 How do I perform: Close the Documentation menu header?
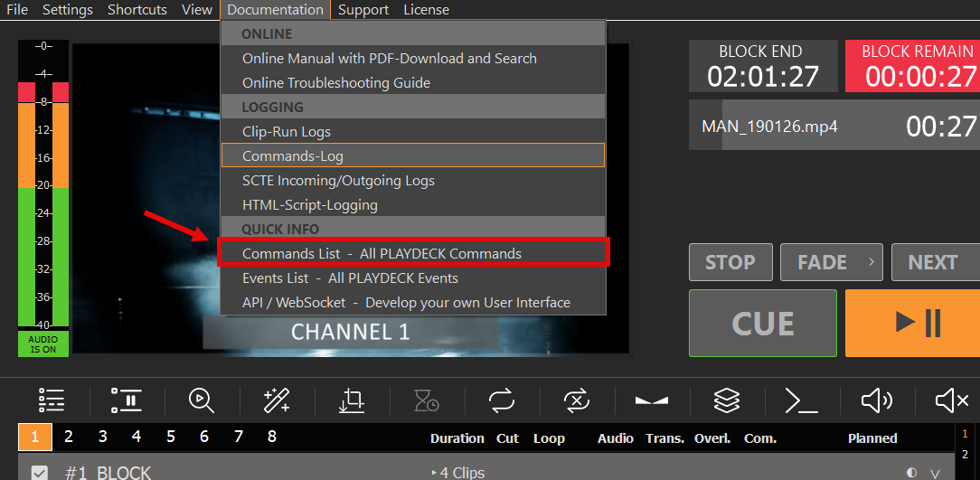tap(275, 9)
